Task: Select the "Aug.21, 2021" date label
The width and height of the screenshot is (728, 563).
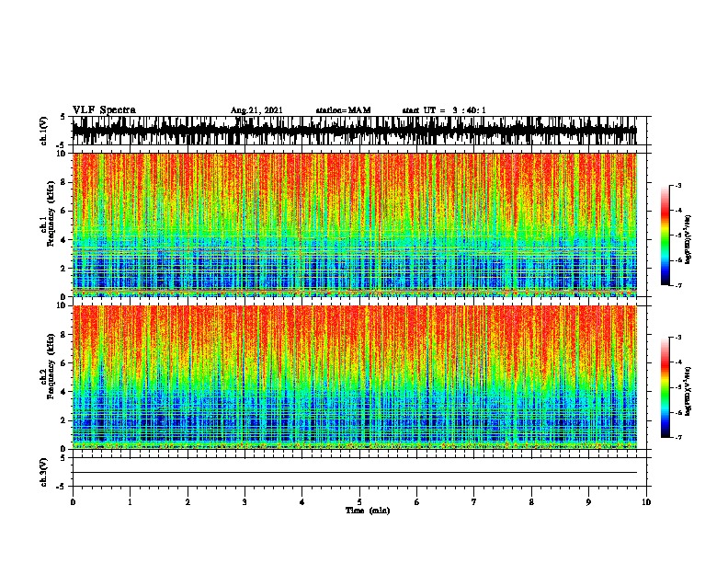Action: pos(256,110)
